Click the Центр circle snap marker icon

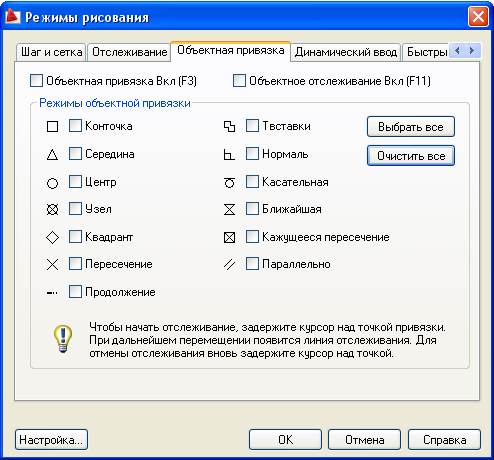(x=52, y=183)
